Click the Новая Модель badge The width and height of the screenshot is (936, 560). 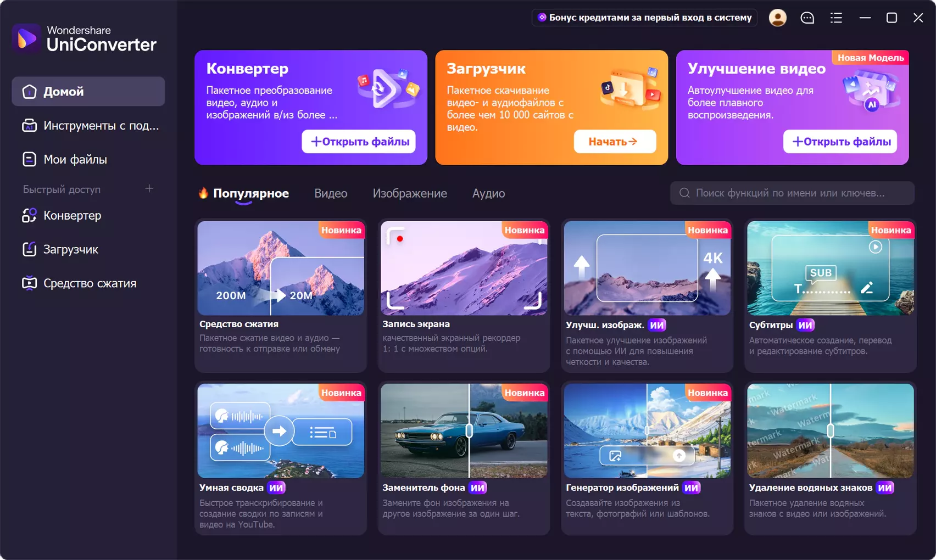871,58
